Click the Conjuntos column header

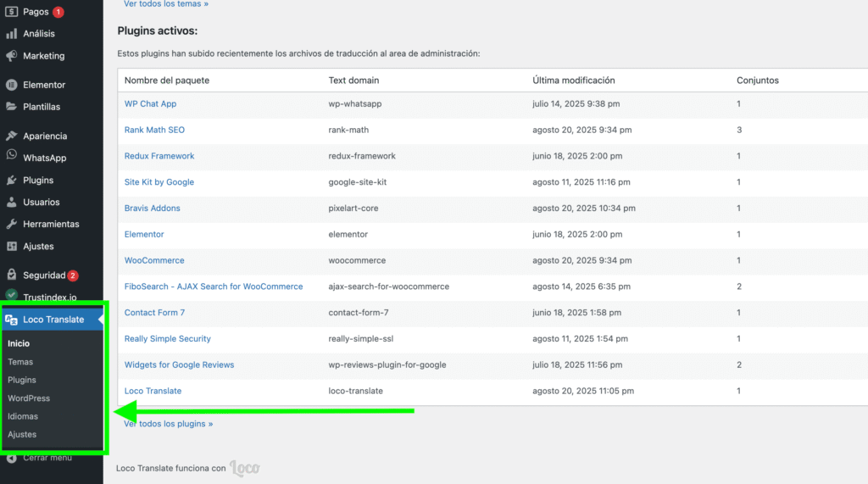click(757, 81)
